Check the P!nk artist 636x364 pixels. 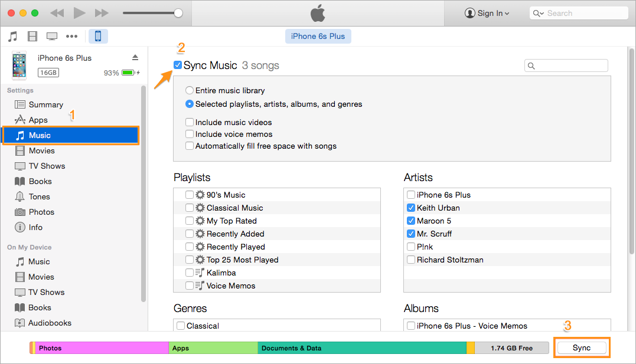411,247
